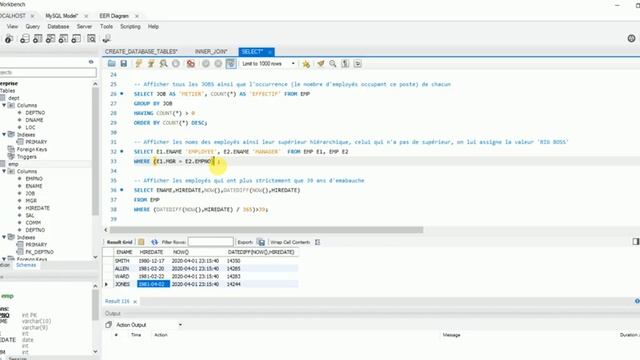Toggle the result side panel icon at right
The height and width of the screenshot is (360, 640).
(x=636, y=242)
